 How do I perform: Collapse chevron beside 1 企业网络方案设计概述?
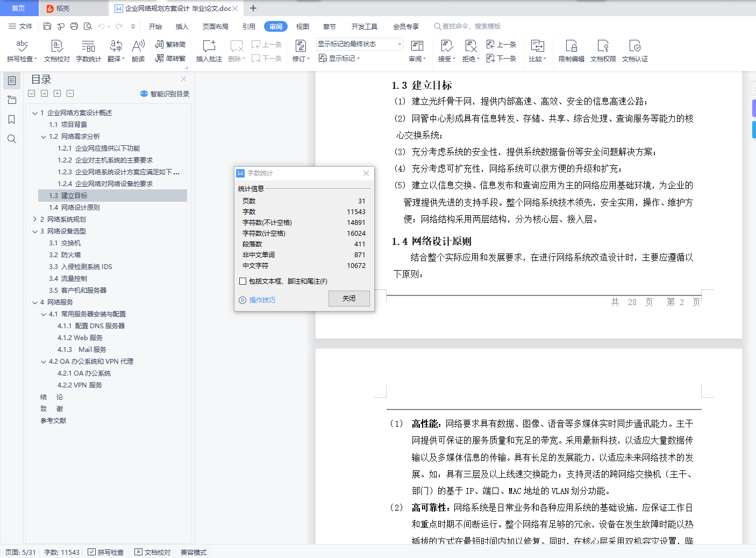[x=35, y=113]
